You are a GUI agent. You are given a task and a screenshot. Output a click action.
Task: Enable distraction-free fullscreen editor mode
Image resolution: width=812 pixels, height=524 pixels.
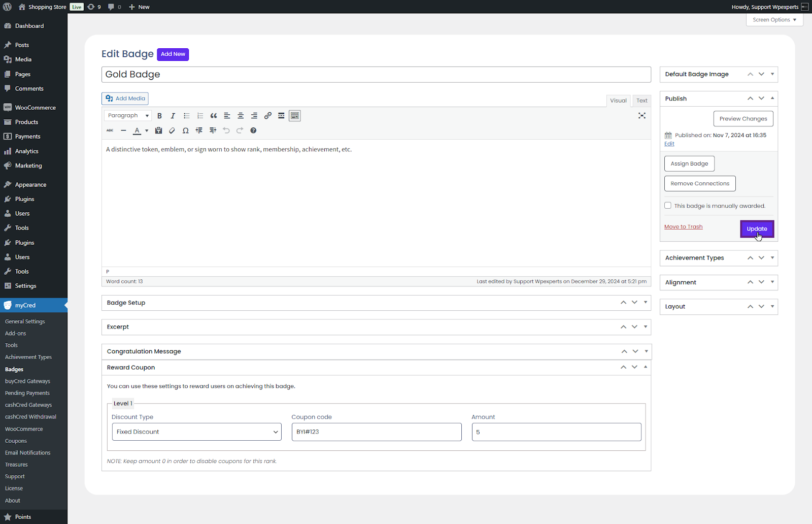click(x=642, y=116)
